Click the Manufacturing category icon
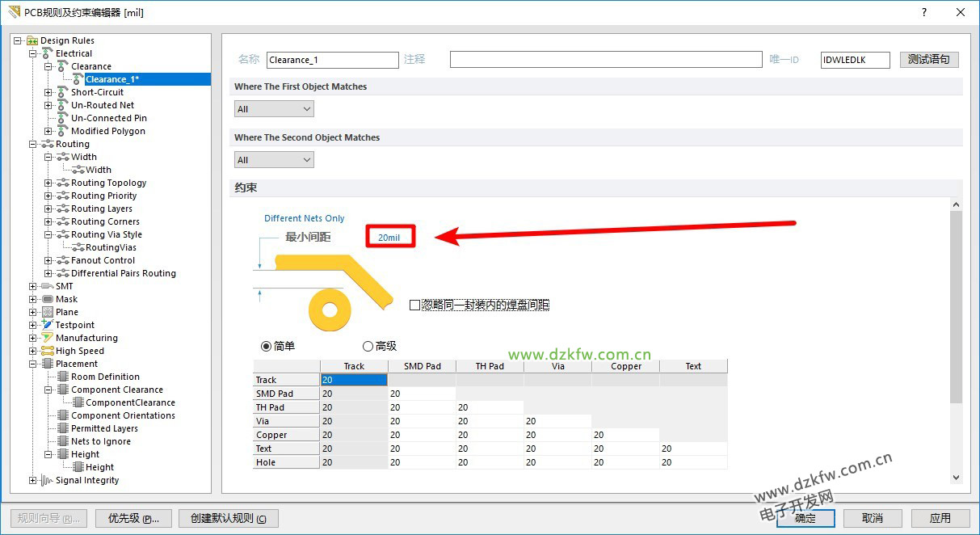This screenshot has width=980, height=535. tap(48, 338)
